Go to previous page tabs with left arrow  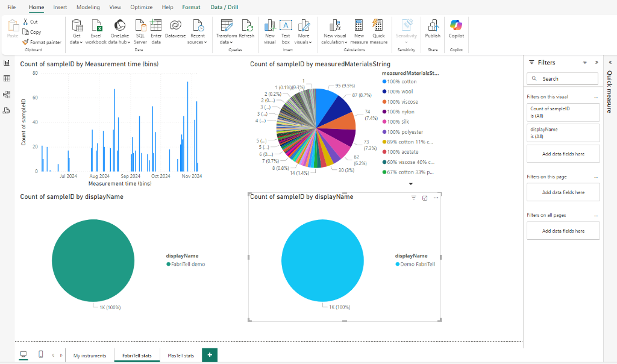pyautogui.click(x=53, y=356)
